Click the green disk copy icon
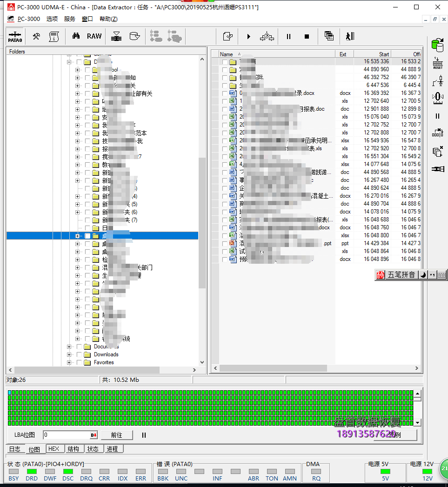 click(437, 45)
